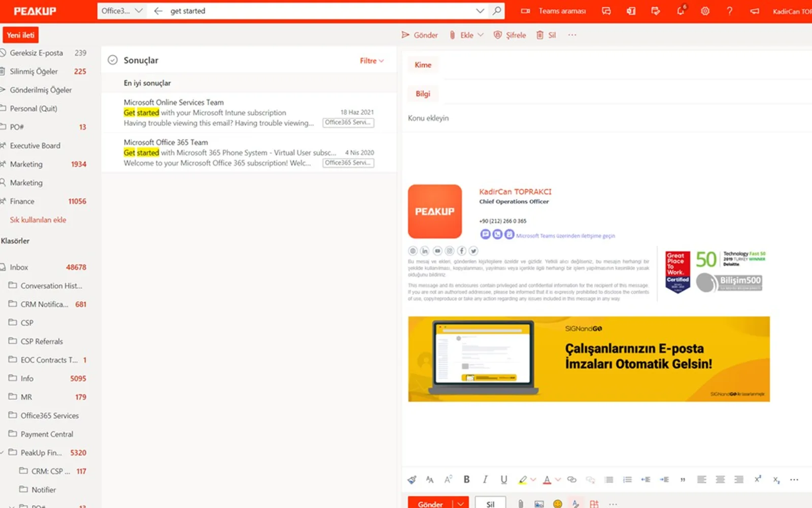The height and width of the screenshot is (508, 812).
Task: Open the Office3... search scope dropdown
Action: (x=122, y=11)
